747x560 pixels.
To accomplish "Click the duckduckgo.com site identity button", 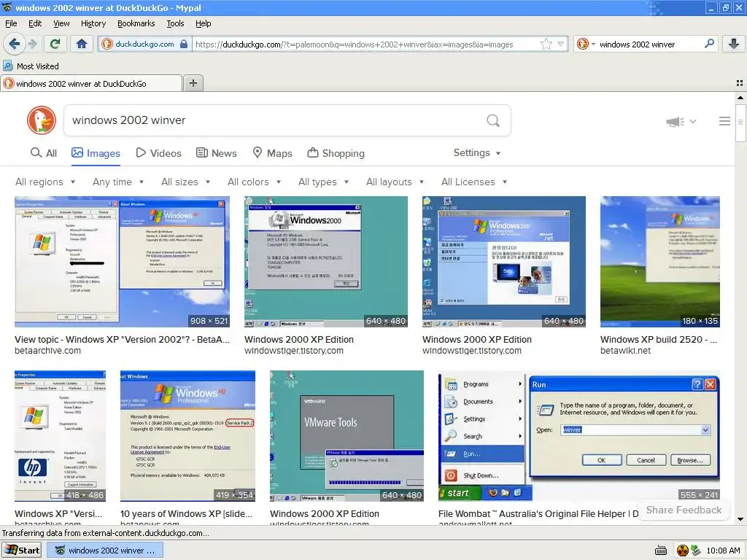I will [x=144, y=44].
